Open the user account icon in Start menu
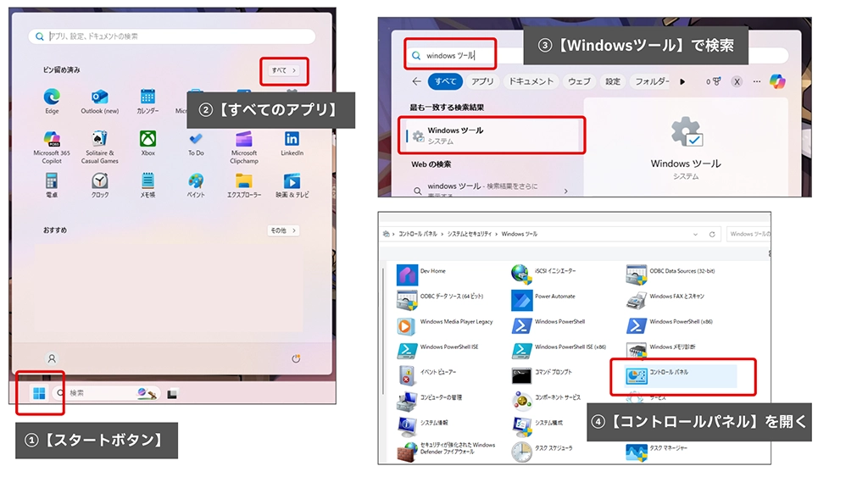Image resolution: width=868 pixels, height=488 pixels. click(52, 358)
